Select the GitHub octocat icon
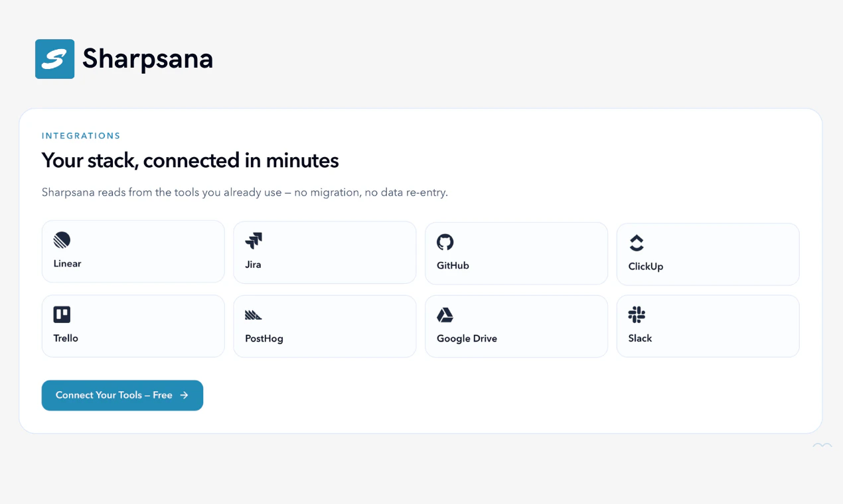Image resolution: width=843 pixels, height=504 pixels. [445, 243]
